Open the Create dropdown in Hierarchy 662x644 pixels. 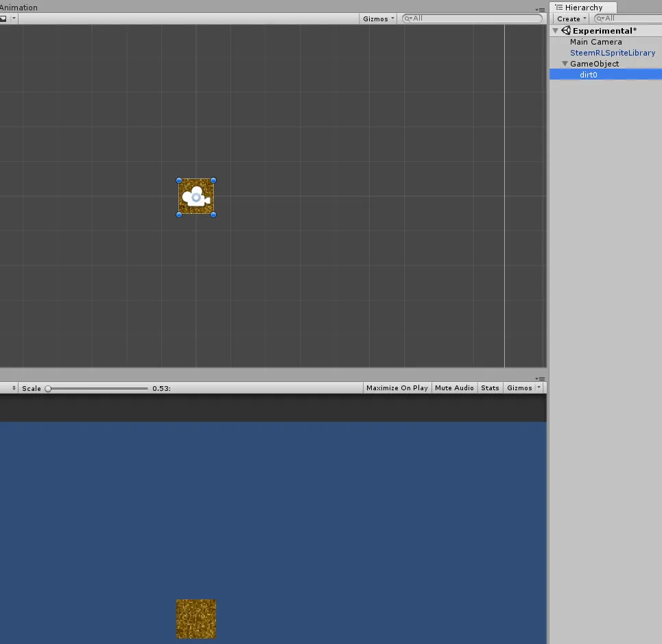571,19
